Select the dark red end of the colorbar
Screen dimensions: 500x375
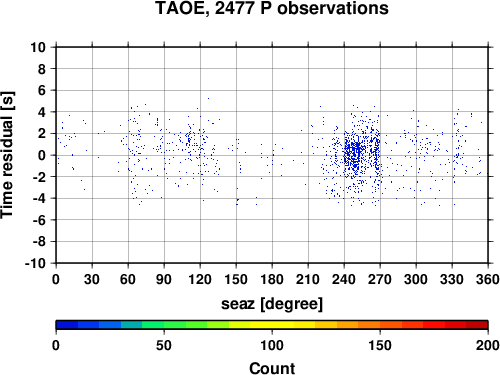click(x=477, y=325)
